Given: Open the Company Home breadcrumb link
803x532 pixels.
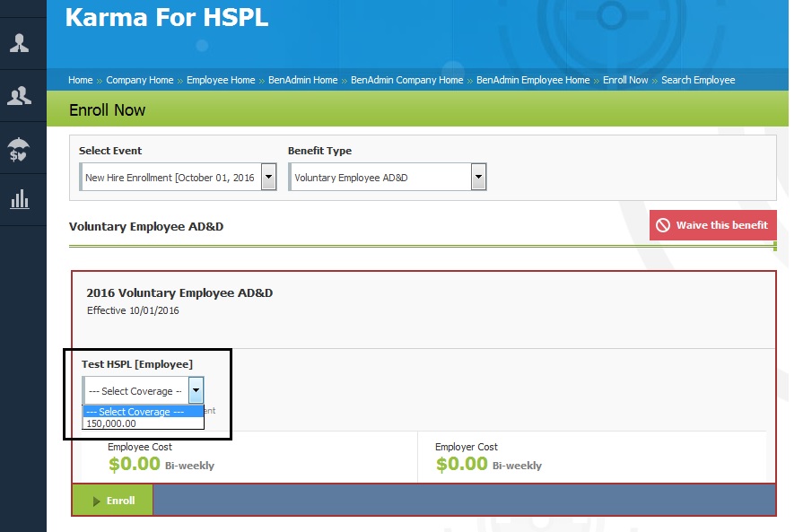Looking at the screenshot, I should click(x=139, y=80).
